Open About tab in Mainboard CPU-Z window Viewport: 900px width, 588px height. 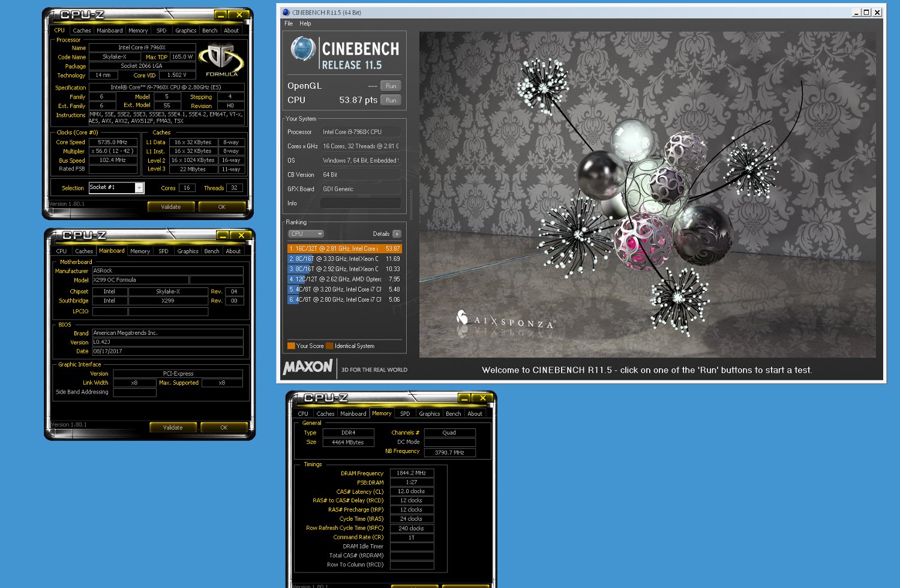coord(233,251)
